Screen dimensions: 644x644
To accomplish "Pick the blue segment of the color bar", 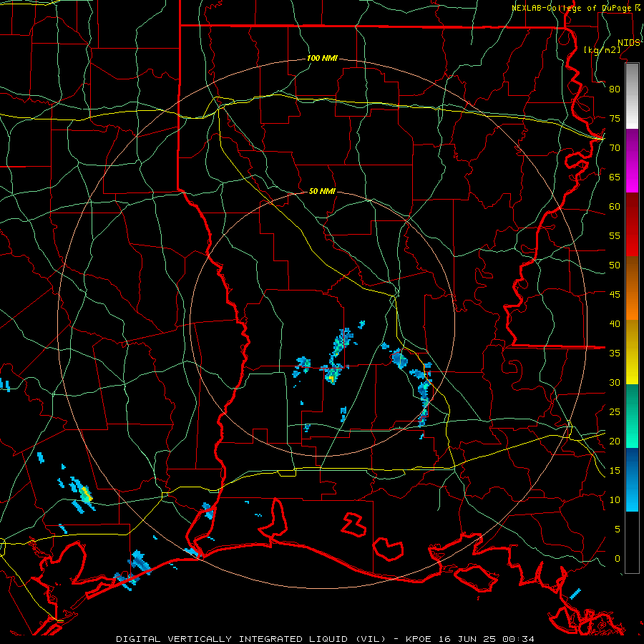I will (632, 479).
